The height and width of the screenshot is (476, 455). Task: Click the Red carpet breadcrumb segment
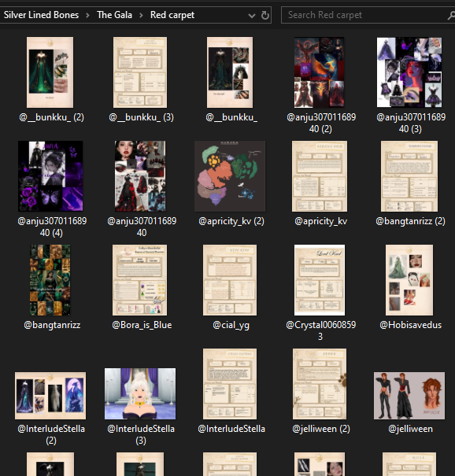coord(172,15)
